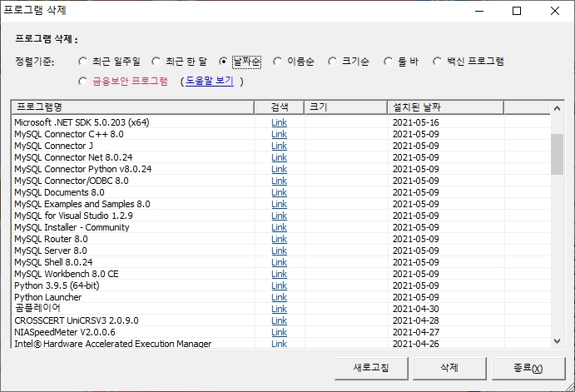Image resolution: width=575 pixels, height=392 pixels.
Task: Open Link for MySQL Shell 8.0.24
Action: point(279,262)
